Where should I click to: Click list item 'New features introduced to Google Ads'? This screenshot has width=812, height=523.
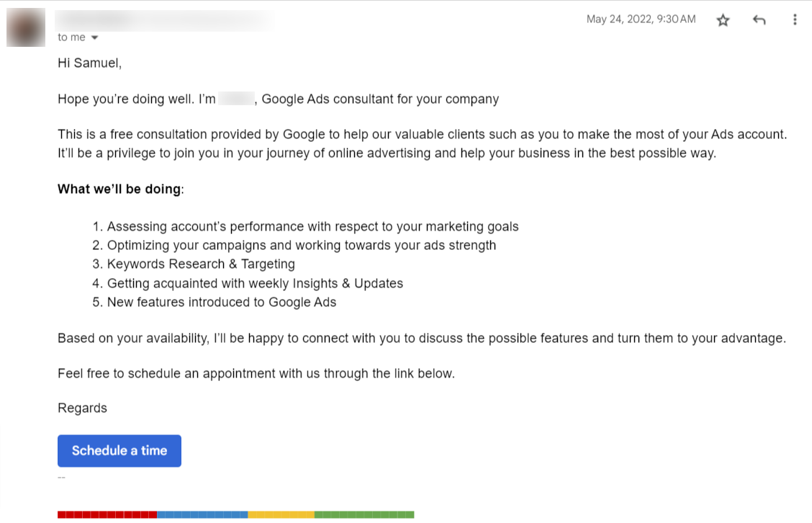[x=221, y=302]
